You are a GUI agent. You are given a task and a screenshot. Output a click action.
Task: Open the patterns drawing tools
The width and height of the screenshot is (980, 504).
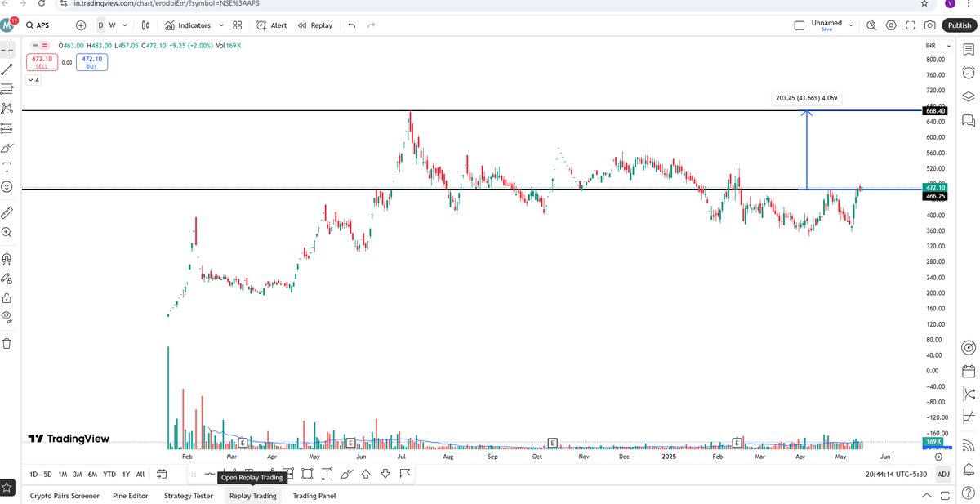[7, 108]
